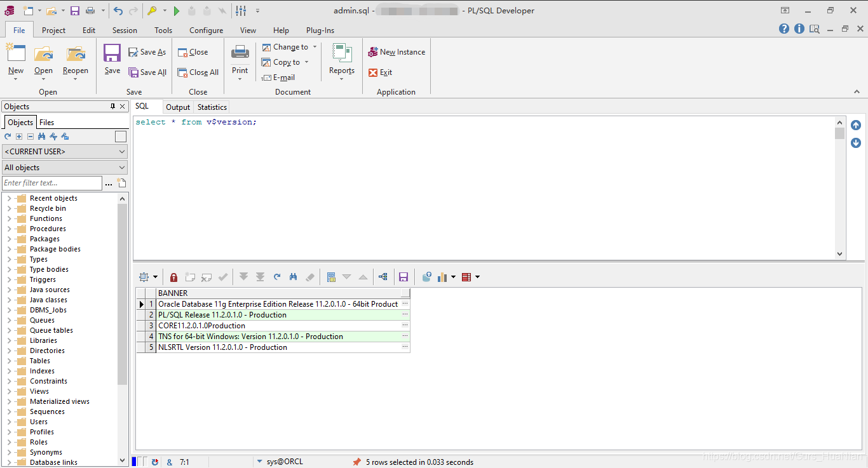The width and height of the screenshot is (868, 468).
Task: Click Find objects binoculars in Objects panel
Action: coord(42,137)
